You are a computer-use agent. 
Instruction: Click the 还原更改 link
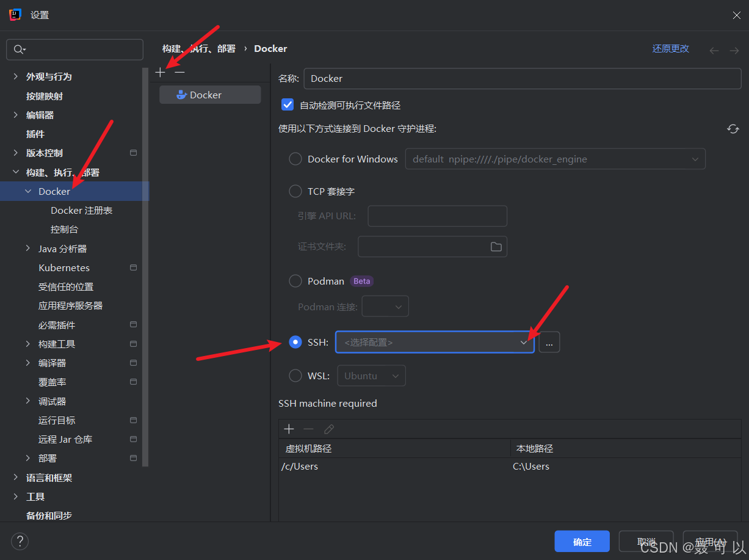pyautogui.click(x=670, y=49)
